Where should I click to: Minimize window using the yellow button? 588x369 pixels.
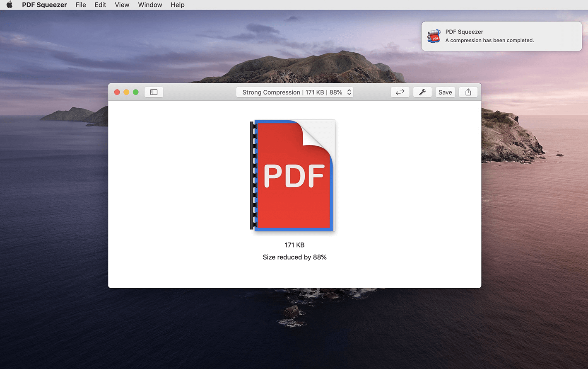tap(126, 92)
